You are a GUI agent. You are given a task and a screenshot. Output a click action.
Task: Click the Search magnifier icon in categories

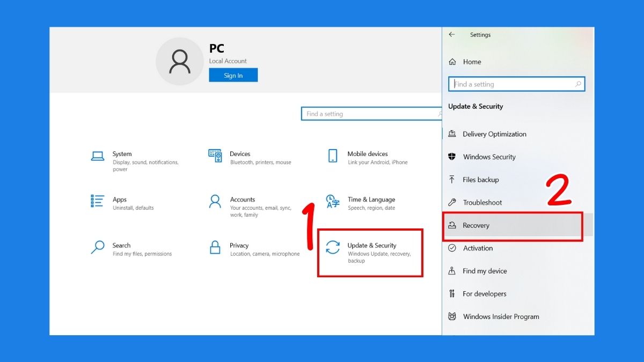click(98, 247)
